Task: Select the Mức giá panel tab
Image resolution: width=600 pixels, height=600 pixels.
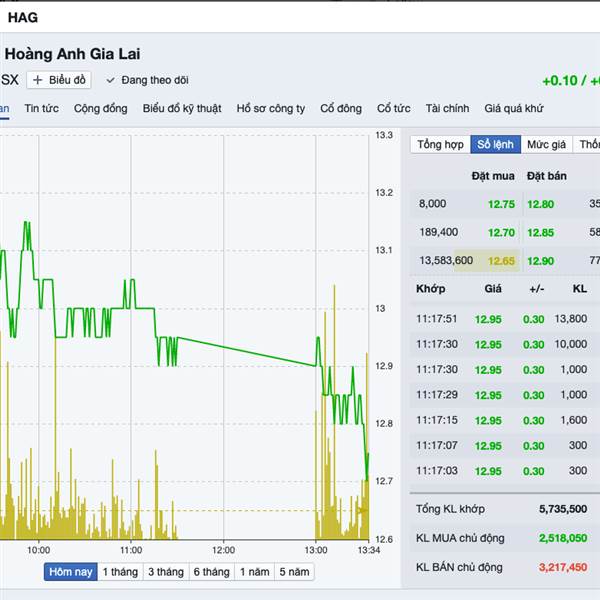Action: click(546, 144)
